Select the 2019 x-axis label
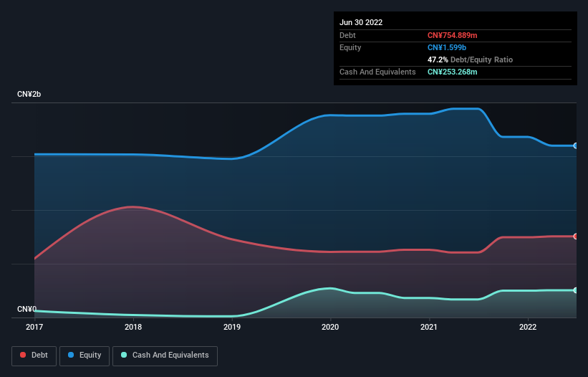The image size is (588, 377). (232, 327)
